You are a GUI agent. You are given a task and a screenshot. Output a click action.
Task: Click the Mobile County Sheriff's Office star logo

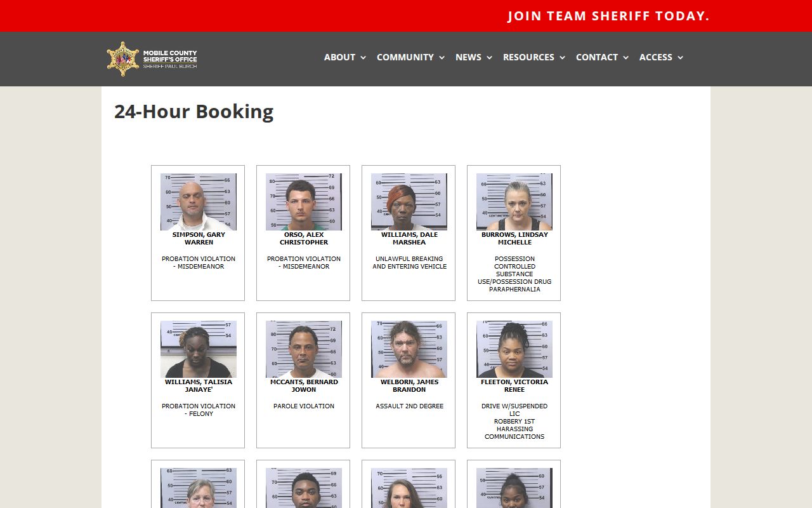(123, 59)
